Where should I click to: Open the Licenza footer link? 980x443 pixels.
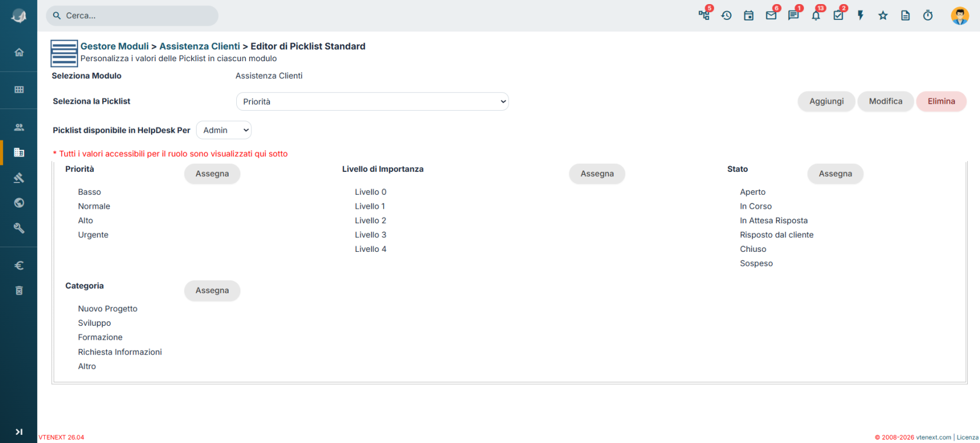(967, 437)
